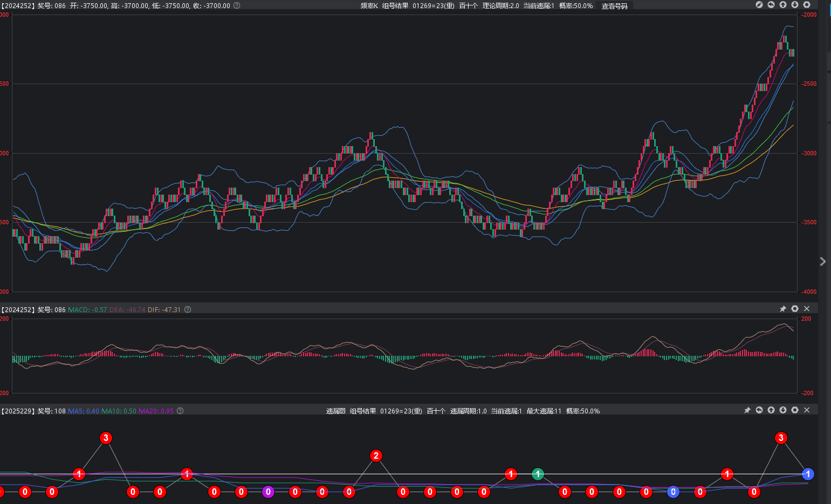Click the up arrow icon on K-line chart header
Viewport: 831px width, 504px height.
pyautogui.click(x=783, y=5)
